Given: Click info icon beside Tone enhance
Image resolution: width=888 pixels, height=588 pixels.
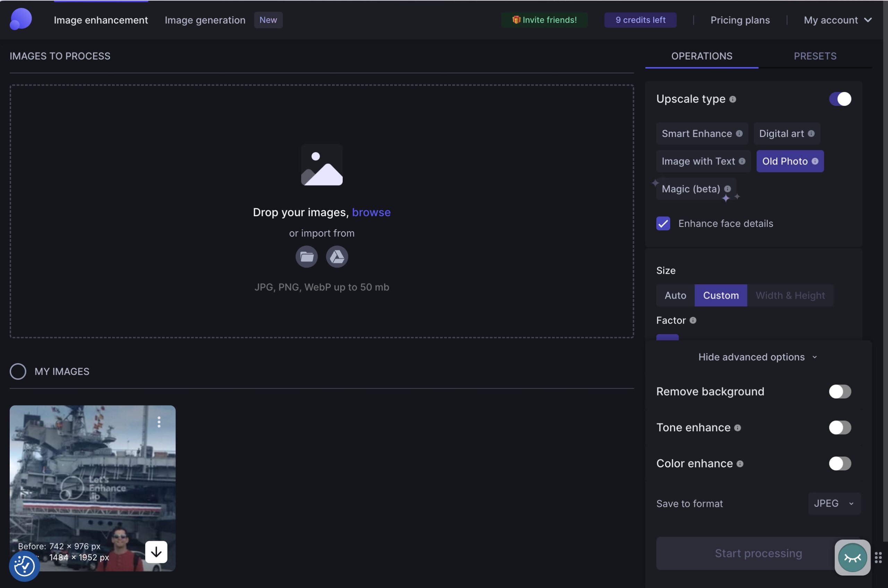Looking at the screenshot, I should (737, 427).
